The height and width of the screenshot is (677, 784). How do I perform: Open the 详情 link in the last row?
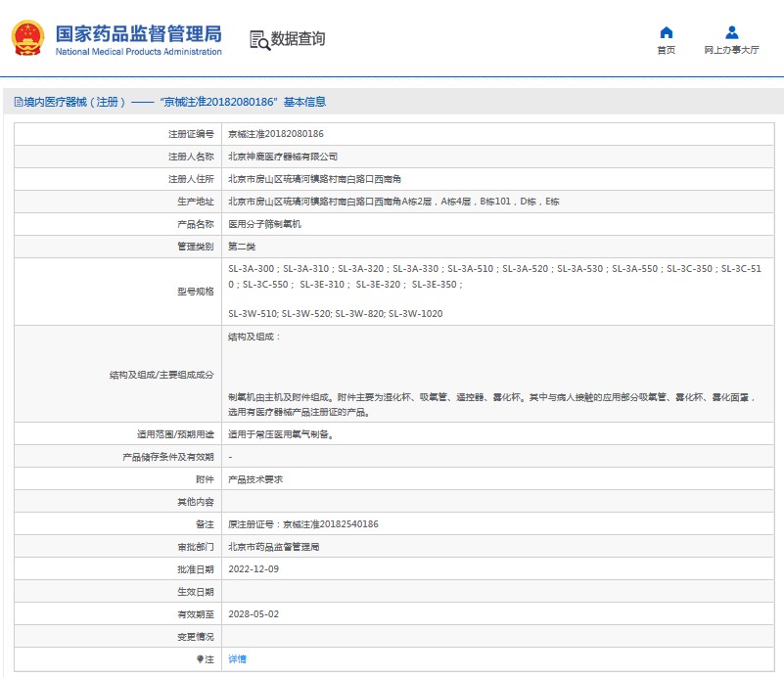[237, 659]
